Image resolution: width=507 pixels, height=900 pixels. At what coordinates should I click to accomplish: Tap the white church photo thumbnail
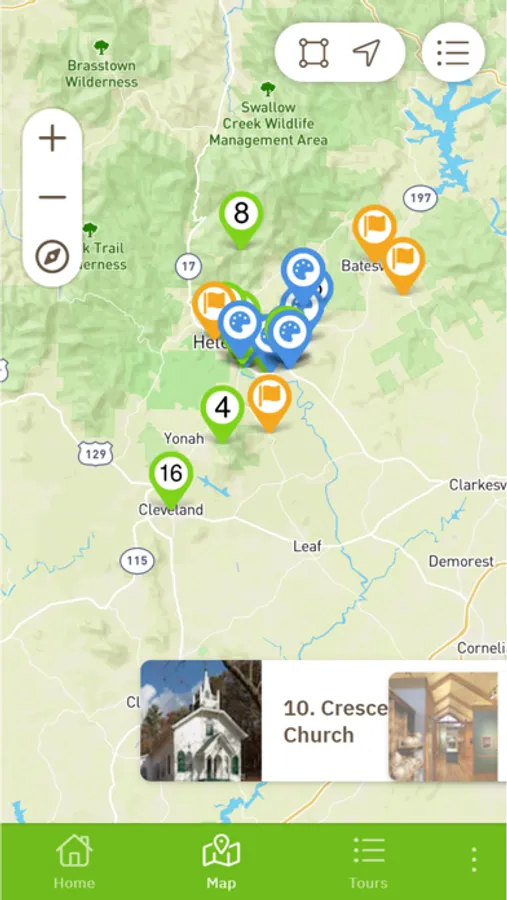(x=201, y=720)
